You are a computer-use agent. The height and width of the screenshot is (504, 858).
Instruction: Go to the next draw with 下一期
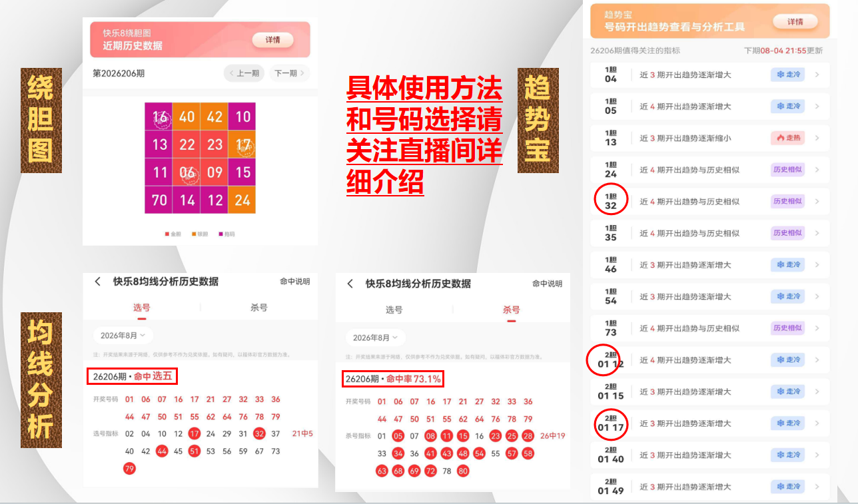coord(289,73)
